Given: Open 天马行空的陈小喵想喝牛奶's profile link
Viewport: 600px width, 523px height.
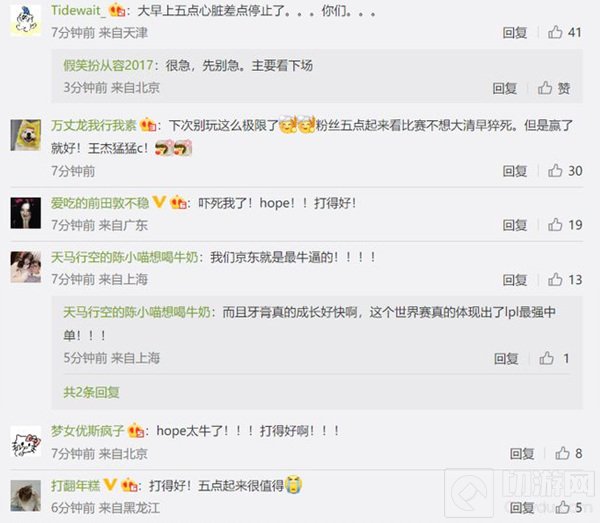Looking at the screenshot, I should pyautogui.click(x=125, y=257).
